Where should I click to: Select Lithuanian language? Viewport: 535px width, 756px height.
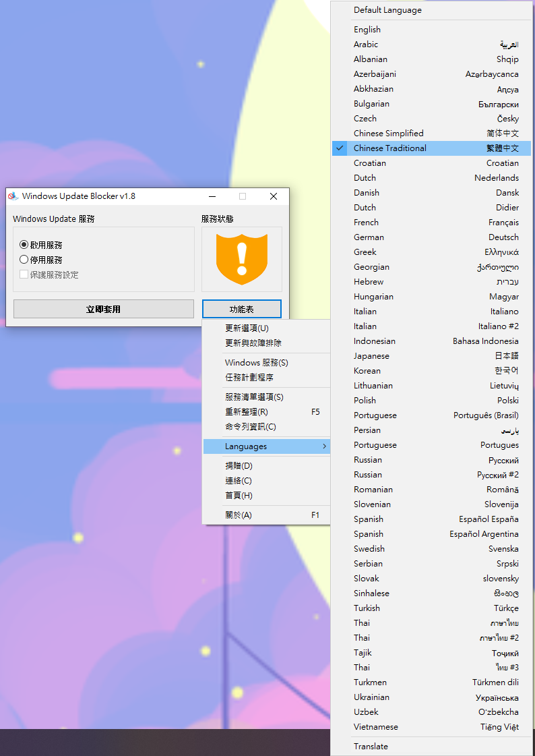coord(431,386)
